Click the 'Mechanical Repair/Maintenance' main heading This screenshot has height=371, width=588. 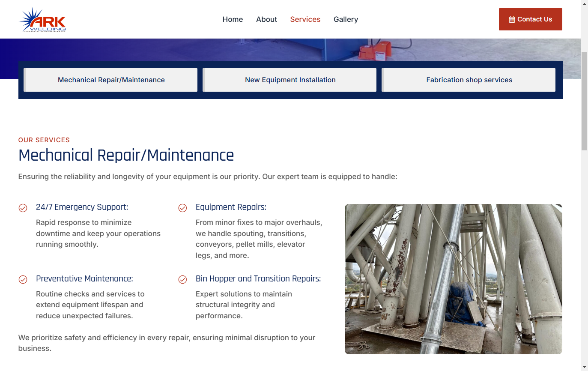click(126, 155)
